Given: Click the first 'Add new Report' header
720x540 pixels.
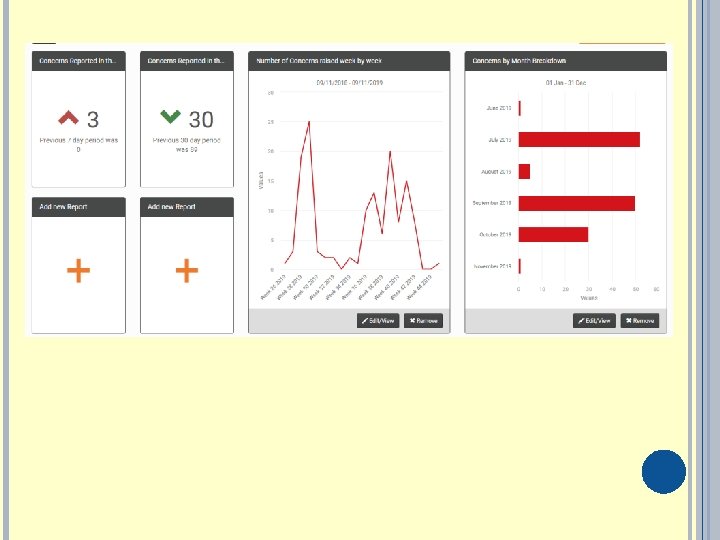Looking at the screenshot, I should [x=79, y=207].
